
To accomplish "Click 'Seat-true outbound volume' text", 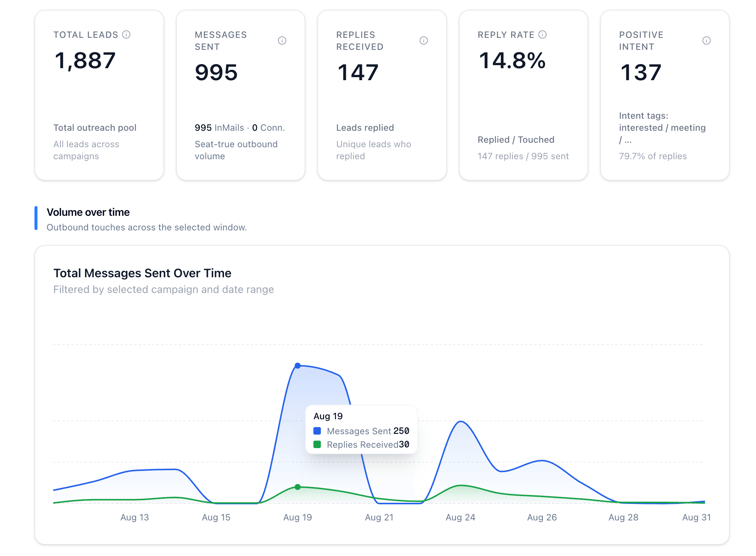I will [236, 150].
